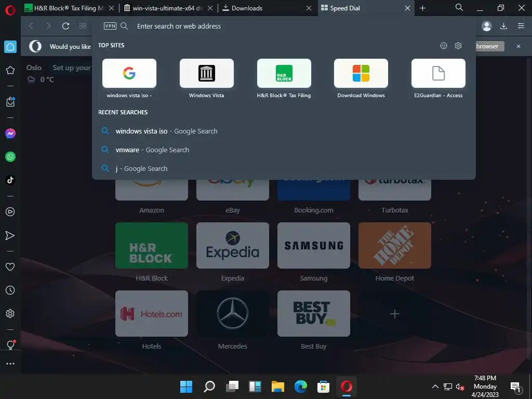Screen dimensions: 532x399
Task: Open H&R Block speed dial tile
Action: pos(152,246)
